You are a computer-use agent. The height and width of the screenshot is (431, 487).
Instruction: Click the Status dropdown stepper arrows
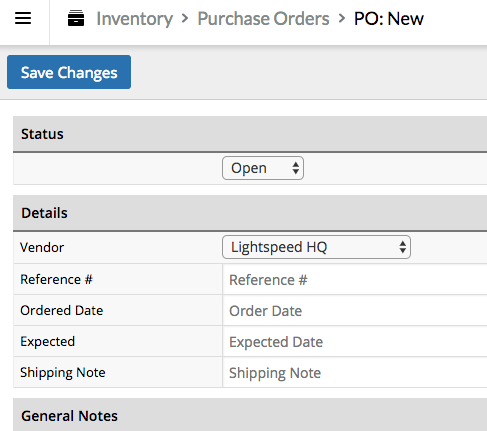tap(296, 168)
